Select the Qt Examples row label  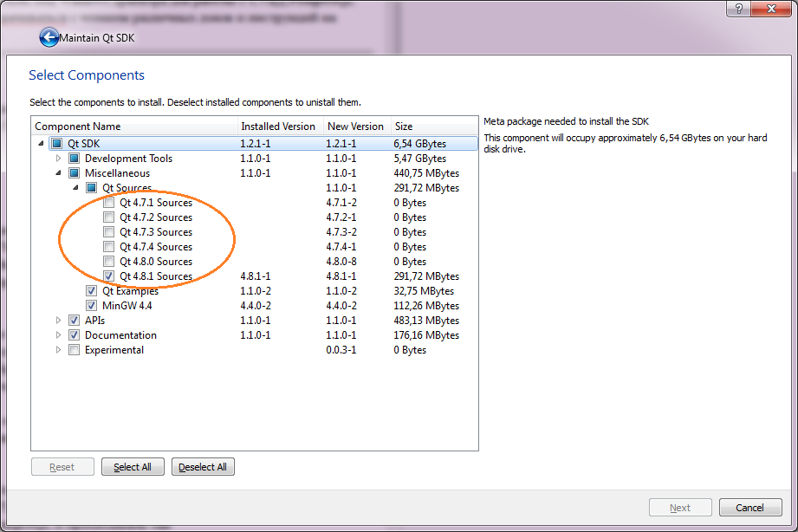coord(130,291)
